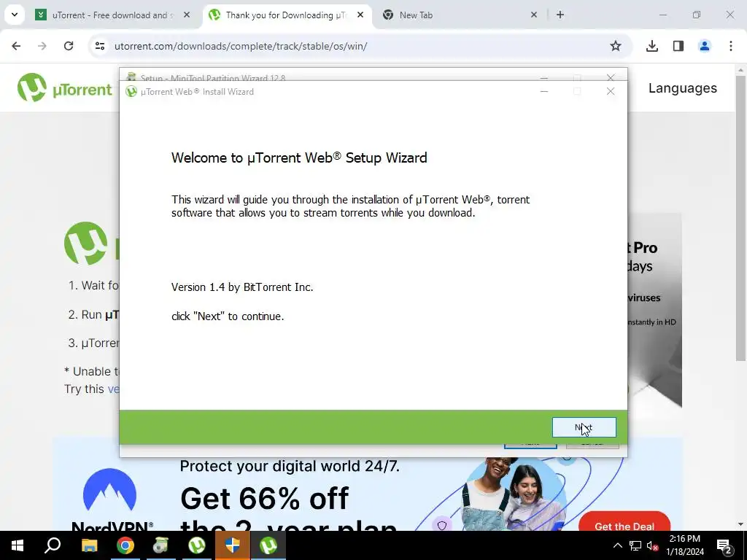Bookmark this page with star icon

click(616, 46)
